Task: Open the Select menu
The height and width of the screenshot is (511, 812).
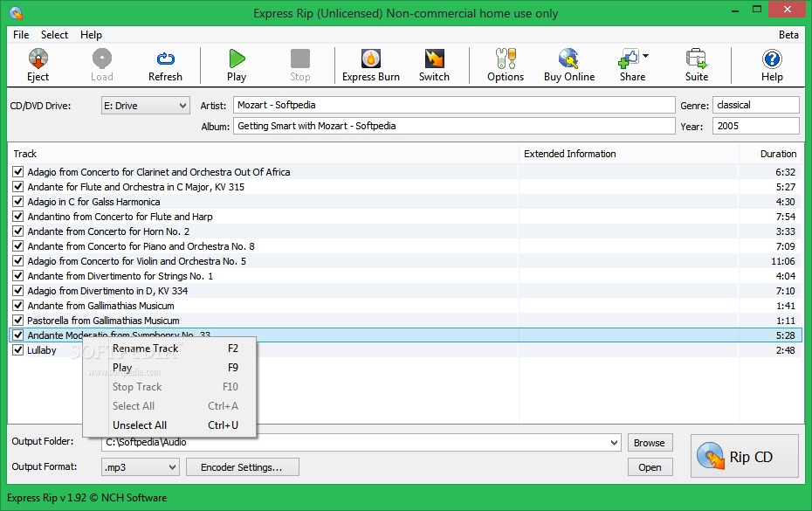Action: point(54,35)
